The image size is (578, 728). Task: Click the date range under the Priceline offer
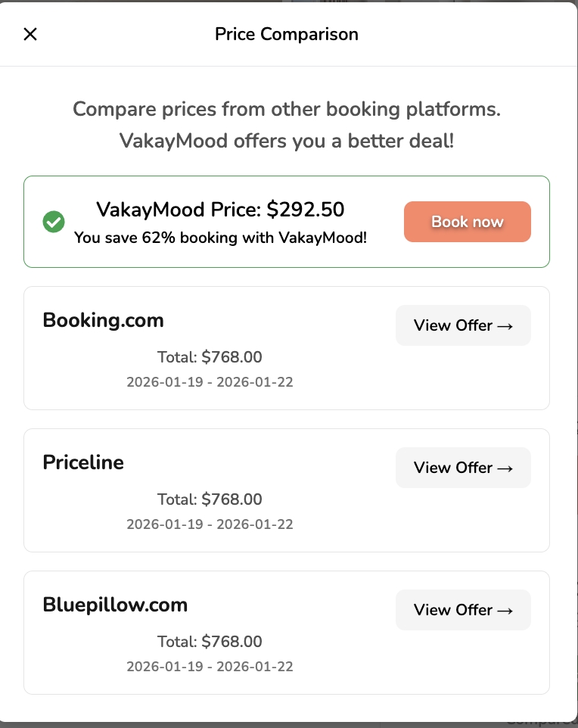click(x=210, y=524)
